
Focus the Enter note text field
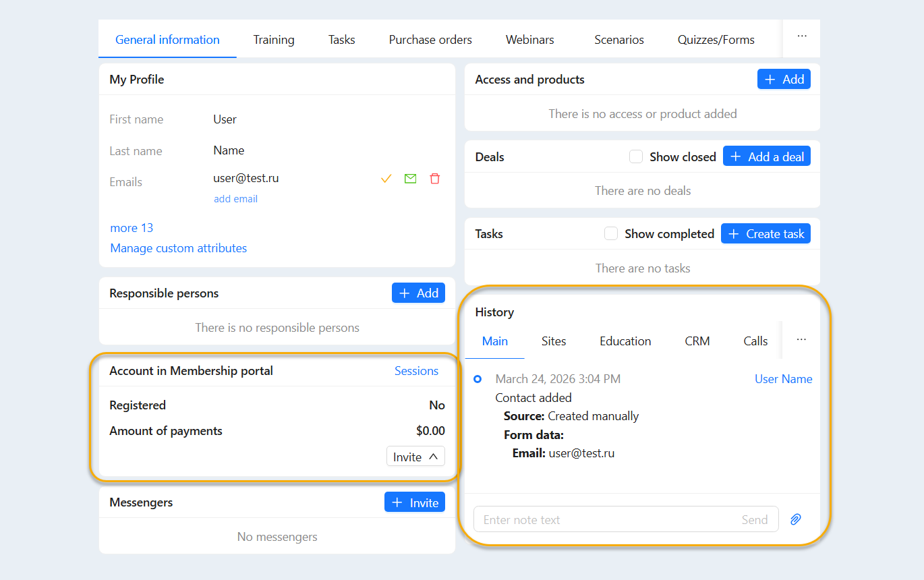pyautogui.click(x=626, y=519)
